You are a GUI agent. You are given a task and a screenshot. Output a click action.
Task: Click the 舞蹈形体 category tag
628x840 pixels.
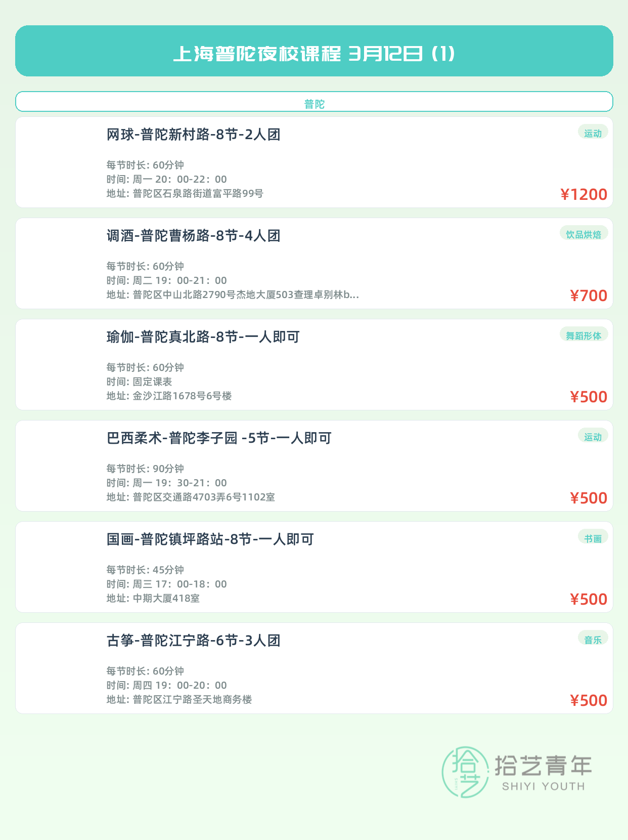click(584, 335)
